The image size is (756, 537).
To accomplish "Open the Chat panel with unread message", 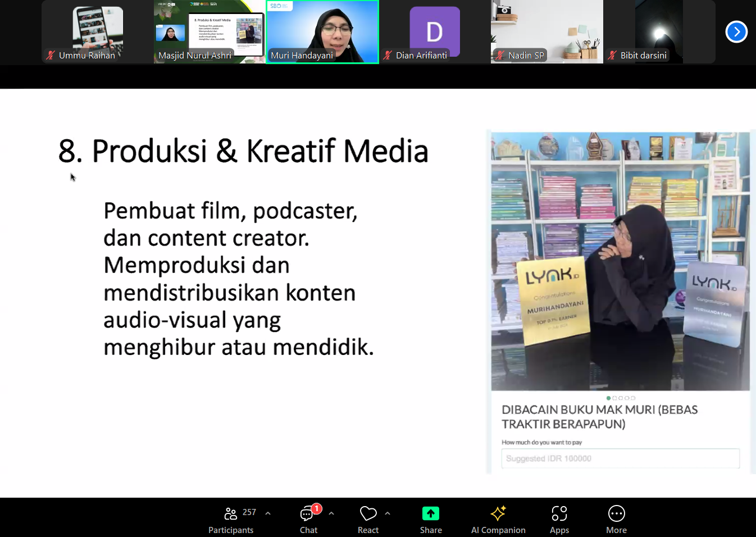I will [x=308, y=514].
